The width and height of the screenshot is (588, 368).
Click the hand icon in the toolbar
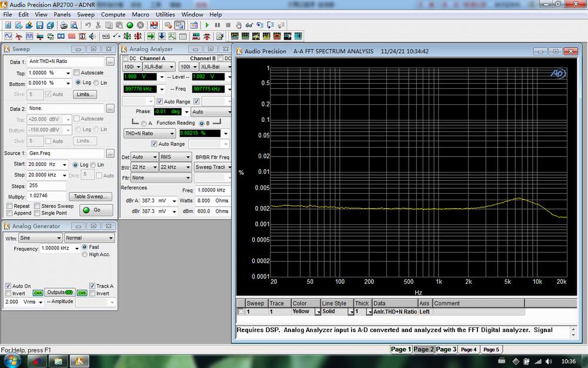(239, 25)
